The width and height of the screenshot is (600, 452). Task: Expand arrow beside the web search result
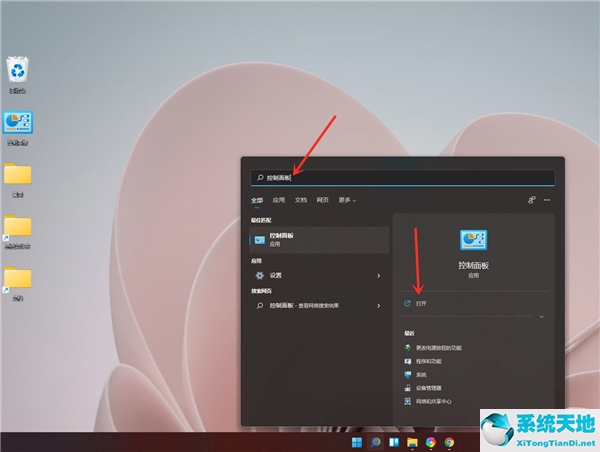[x=378, y=306]
